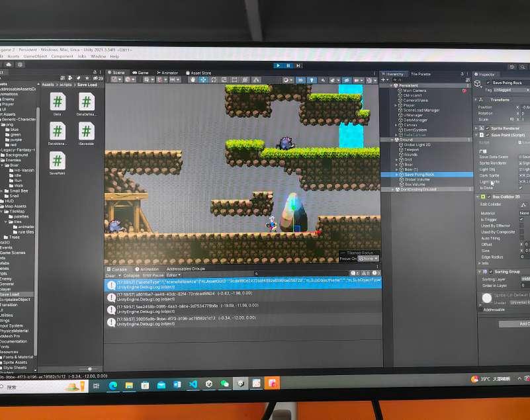The image size is (530, 420).
Task: Toggle scene visibility of hidden objects
Action: pos(347,80)
